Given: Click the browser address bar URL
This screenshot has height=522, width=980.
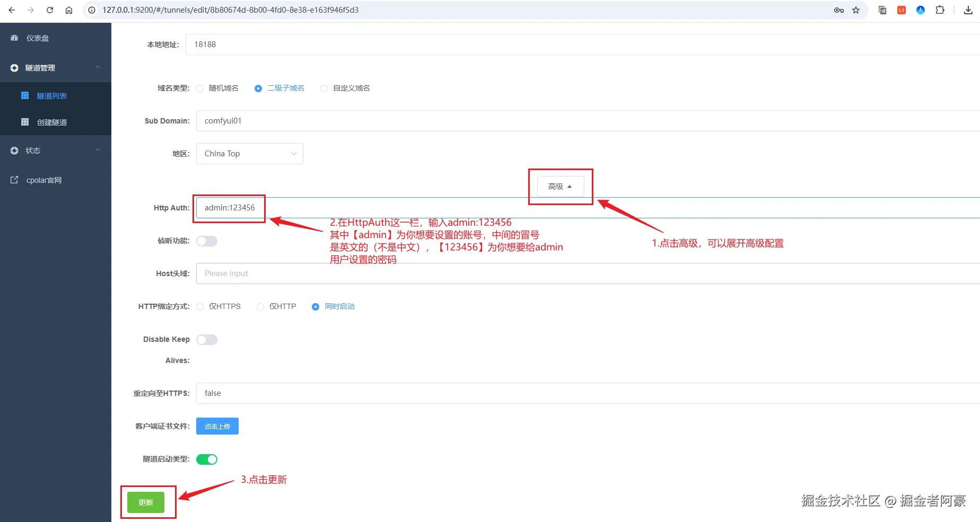Looking at the screenshot, I should pos(231,10).
